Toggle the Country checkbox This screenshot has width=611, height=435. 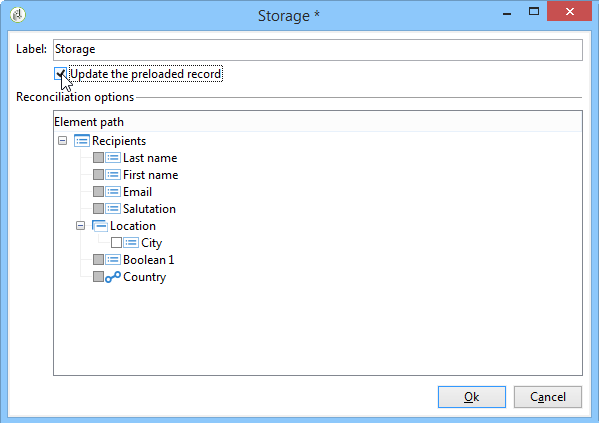(98, 277)
